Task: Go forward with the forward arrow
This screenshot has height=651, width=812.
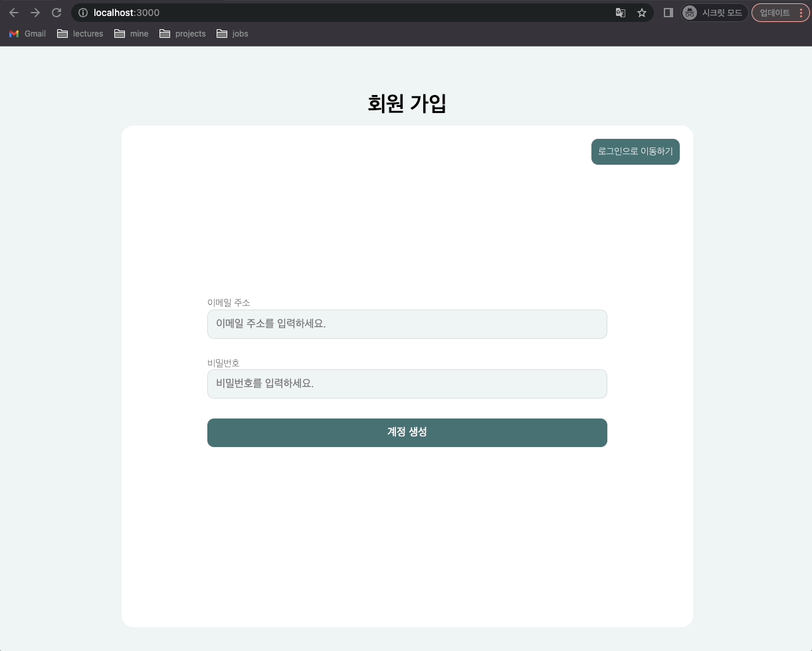Action: click(x=35, y=13)
